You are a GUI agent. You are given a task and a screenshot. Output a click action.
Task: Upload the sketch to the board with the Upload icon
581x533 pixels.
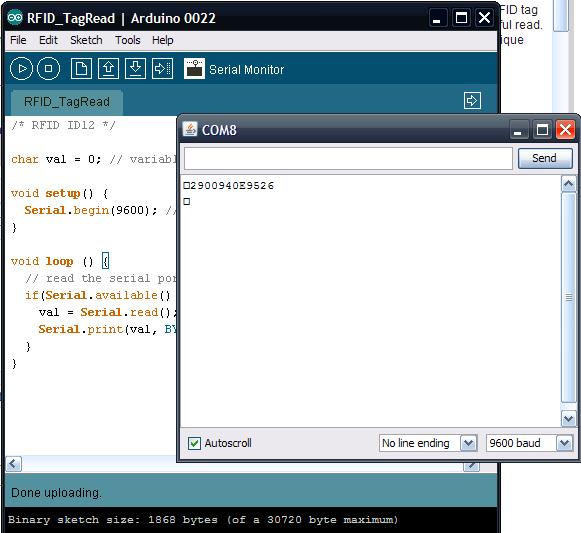(x=162, y=69)
